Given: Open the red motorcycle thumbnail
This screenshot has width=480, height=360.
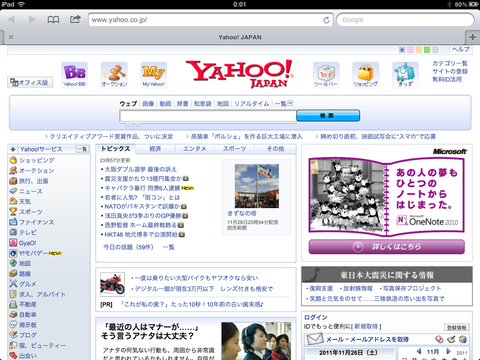Looking at the screenshot, I should tap(112, 284).
